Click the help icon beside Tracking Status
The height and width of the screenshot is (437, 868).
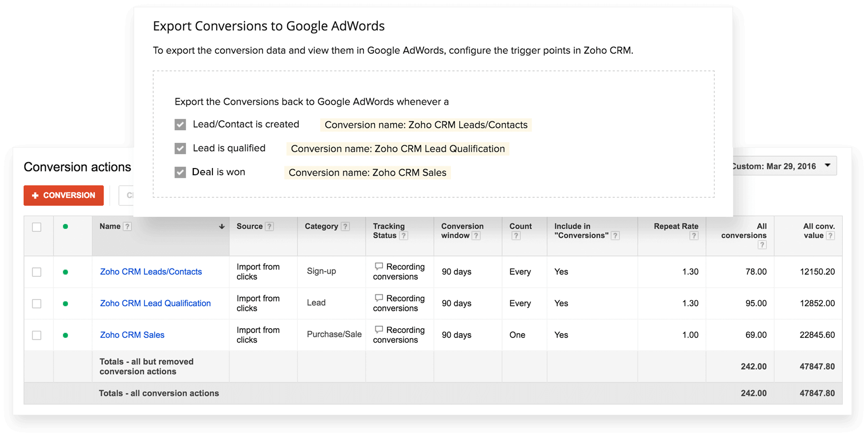[403, 235]
